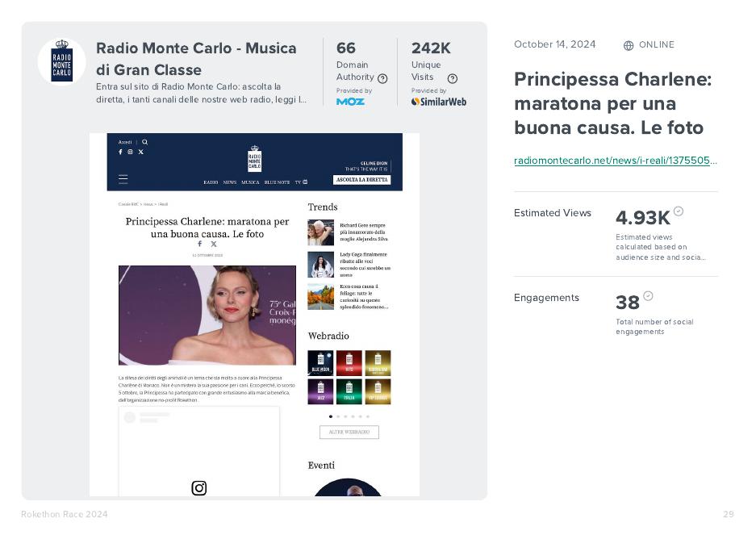The image size is (756, 535).
Task: Share article on Facebook under headline
Action: point(199,245)
